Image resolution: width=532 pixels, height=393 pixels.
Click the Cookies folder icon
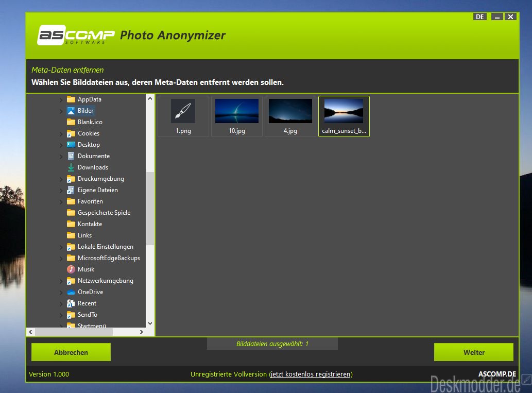click(71, 133)
